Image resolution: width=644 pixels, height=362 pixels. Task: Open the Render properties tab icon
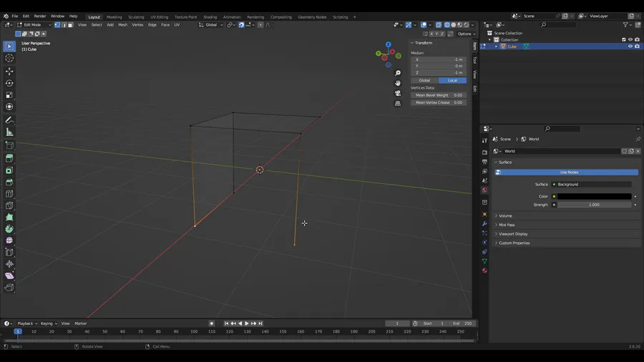tap(484, 152)
